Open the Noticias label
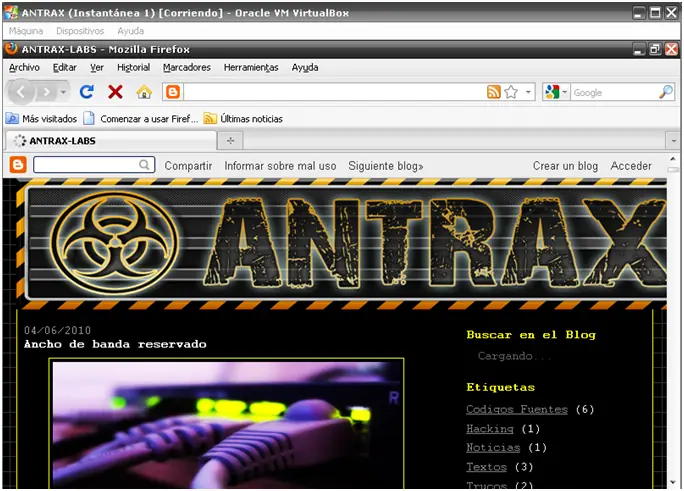 click(493, 448)
